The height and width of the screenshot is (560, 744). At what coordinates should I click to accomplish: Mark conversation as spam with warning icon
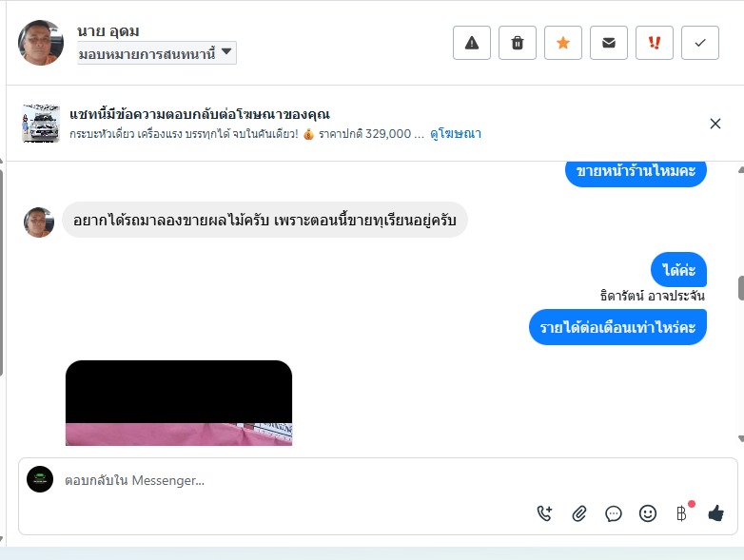point(472,43)
